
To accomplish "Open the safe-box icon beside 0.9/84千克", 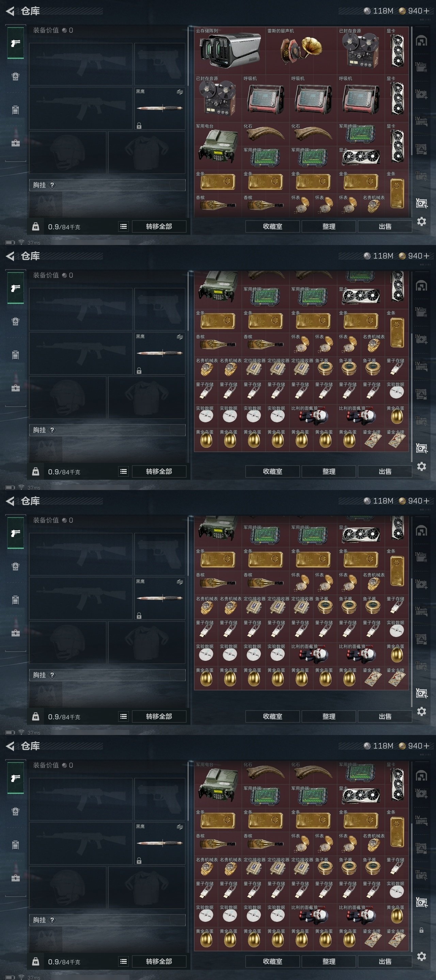I will [35, 227].
